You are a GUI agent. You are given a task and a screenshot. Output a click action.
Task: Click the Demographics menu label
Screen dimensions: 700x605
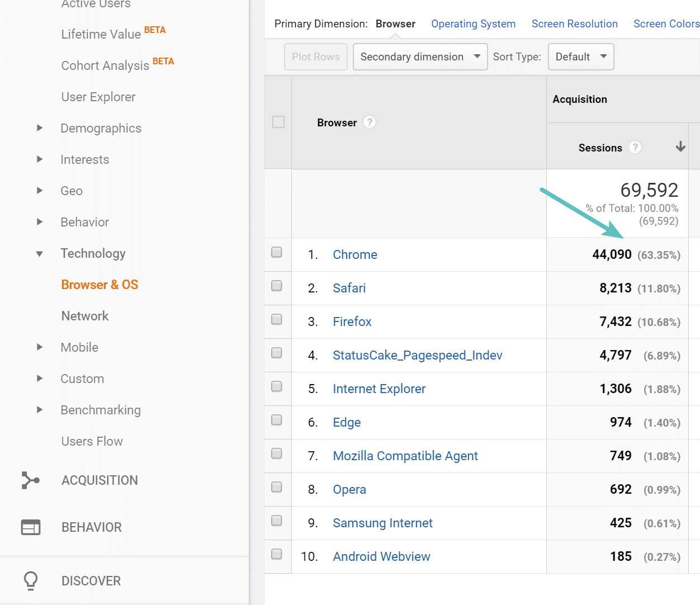[x=101, y=128]
